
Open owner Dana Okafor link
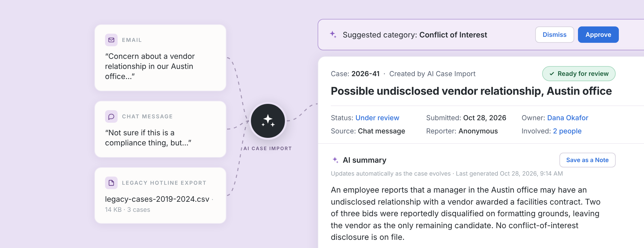pos(568,118)
